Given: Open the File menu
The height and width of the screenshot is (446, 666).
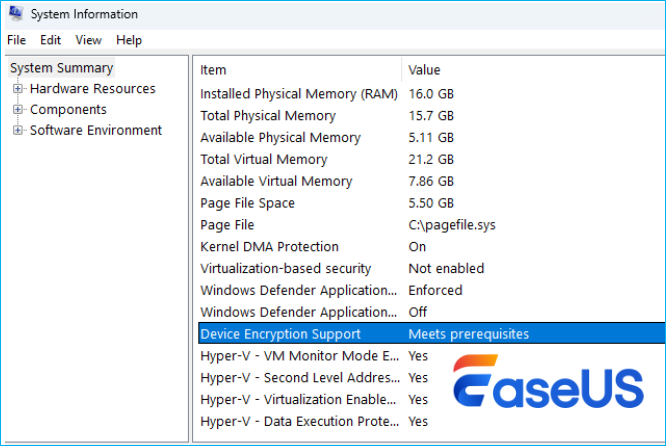Looking at the screenshot, I should [16, 40].
